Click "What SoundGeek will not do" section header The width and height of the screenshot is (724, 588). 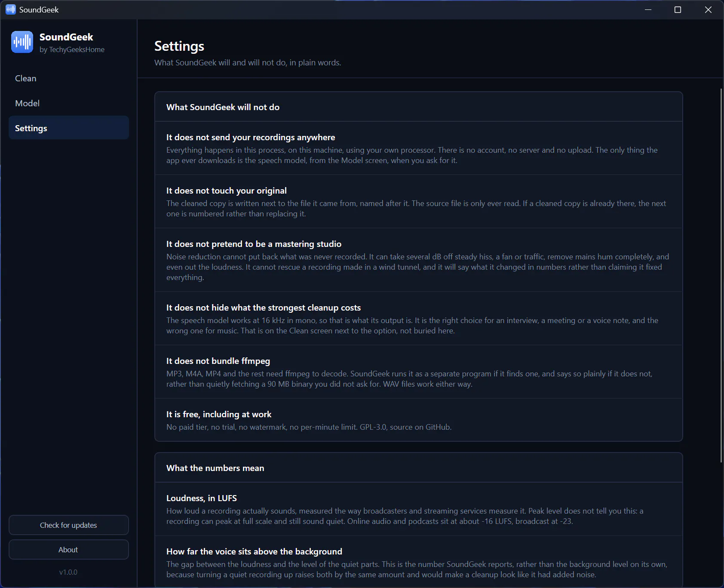tap(223, 107)
